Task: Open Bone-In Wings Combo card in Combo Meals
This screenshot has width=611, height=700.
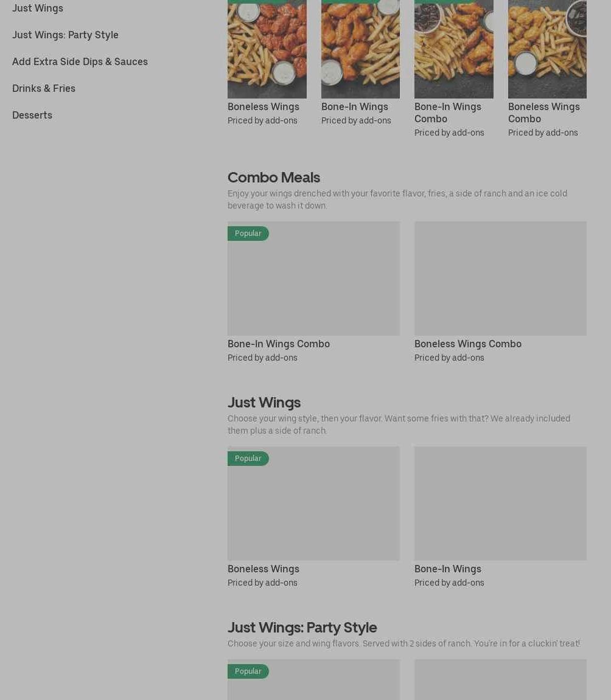Action: coord(313,279)
